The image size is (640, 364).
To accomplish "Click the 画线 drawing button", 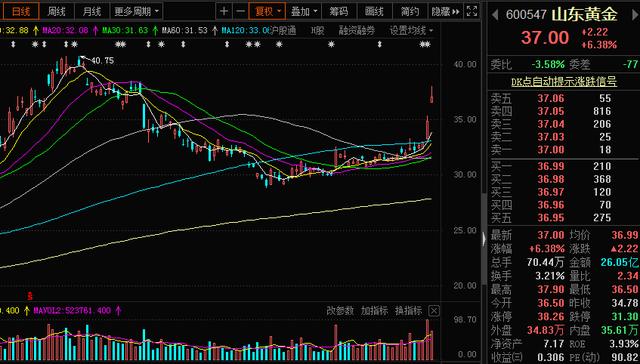I will click(374, 11).
